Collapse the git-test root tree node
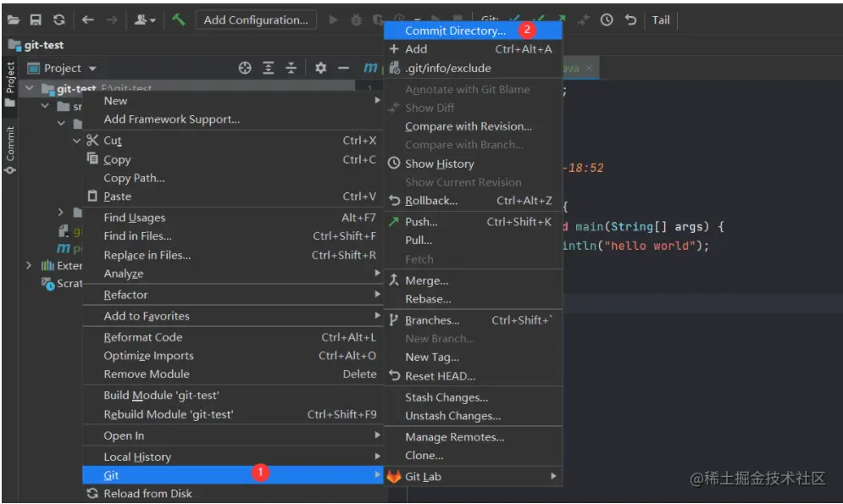This screenshot has height=504, width=843. pos(30,87)
